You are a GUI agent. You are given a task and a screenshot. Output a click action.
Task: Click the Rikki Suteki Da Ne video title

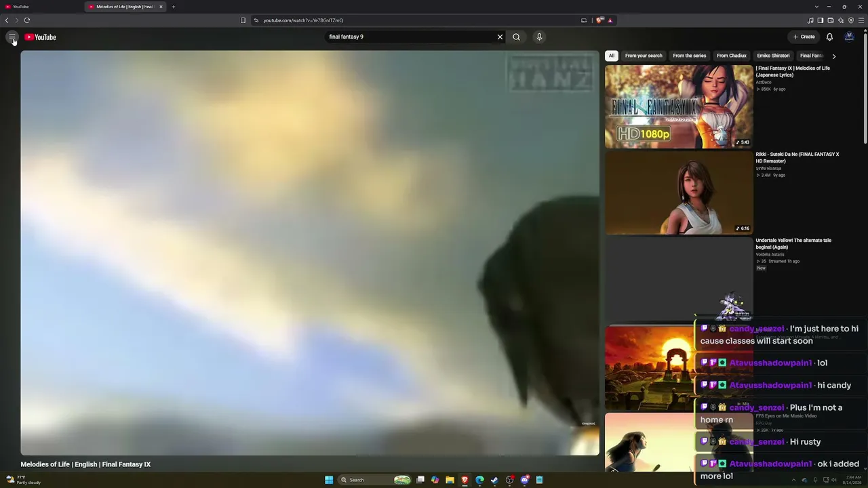tap(797, 157)
